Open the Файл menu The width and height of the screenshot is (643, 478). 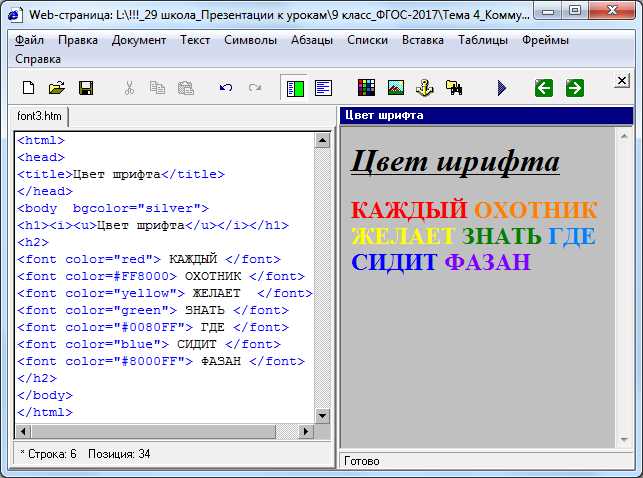click(29, 40)
